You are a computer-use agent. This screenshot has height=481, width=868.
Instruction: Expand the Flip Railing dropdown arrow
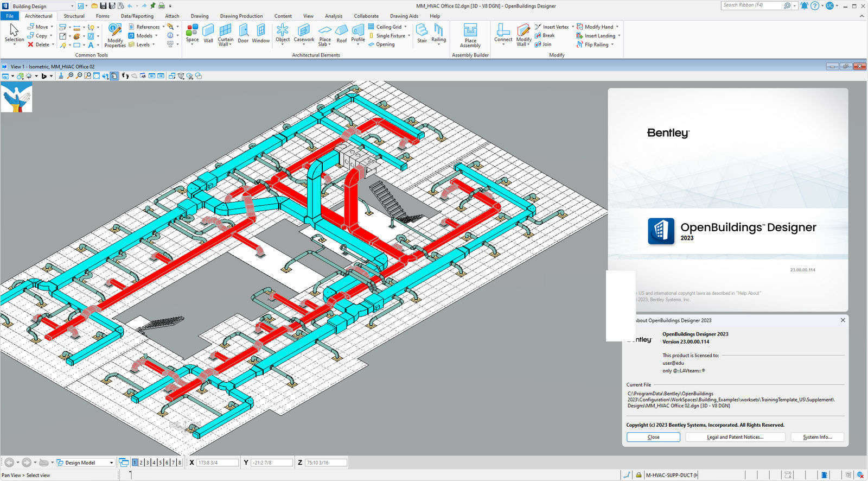click(612, 45)
